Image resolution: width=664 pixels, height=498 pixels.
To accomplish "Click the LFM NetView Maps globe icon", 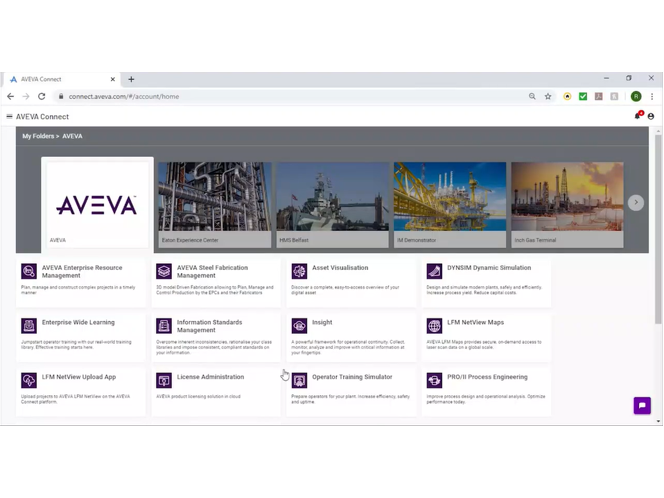I will [x=434, y=326].
